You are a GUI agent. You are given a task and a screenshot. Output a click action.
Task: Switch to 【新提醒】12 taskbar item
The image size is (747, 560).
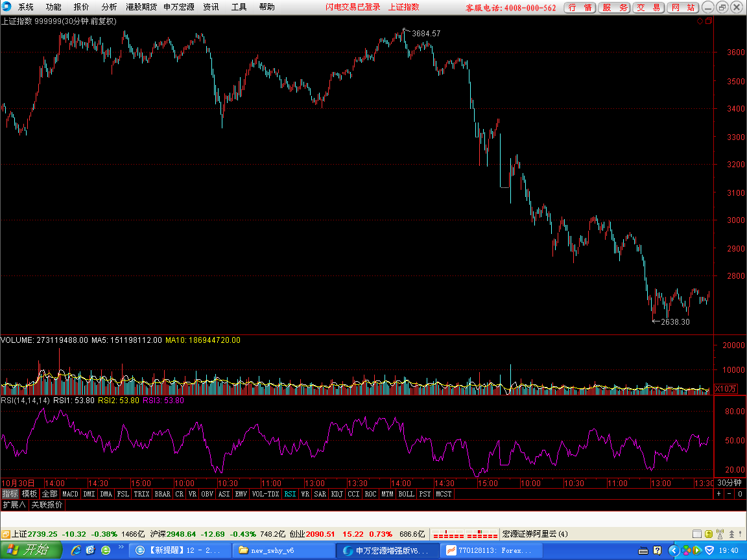(180, 550)
